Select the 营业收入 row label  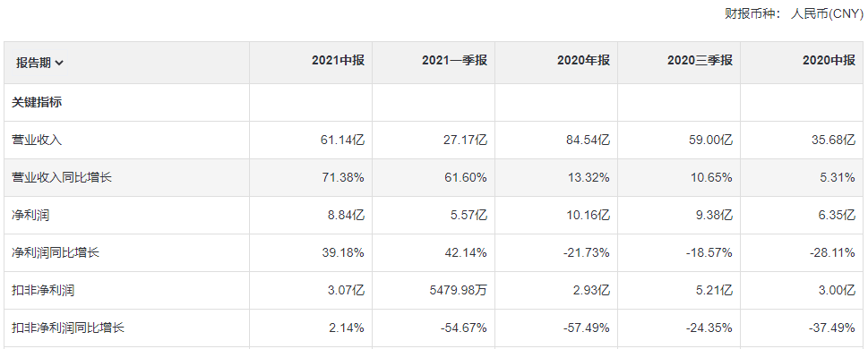point(37,140)
